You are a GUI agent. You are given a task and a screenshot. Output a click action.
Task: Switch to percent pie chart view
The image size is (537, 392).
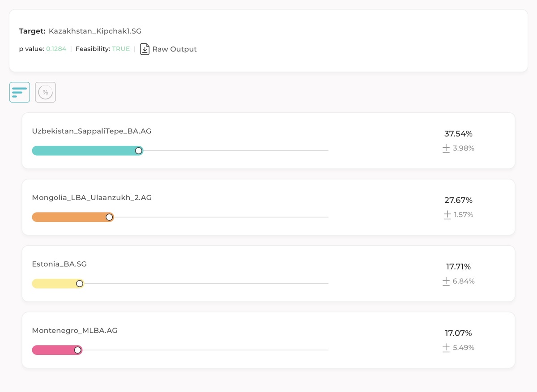pos(45,92)
